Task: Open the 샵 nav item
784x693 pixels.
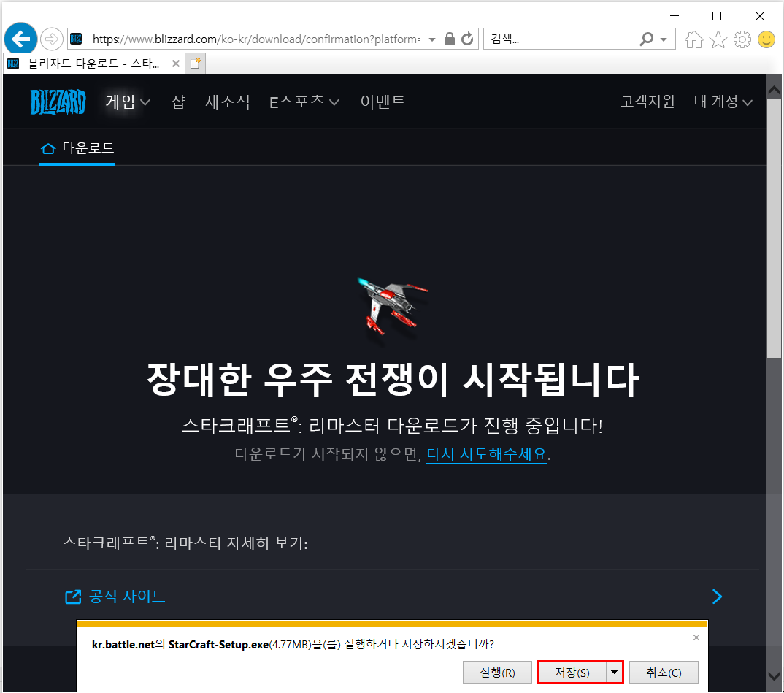Action: [179, 102]
